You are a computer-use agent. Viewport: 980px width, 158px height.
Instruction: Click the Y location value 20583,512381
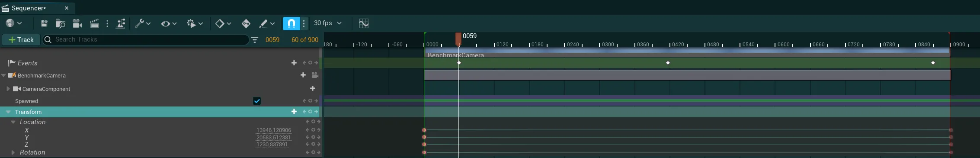273,138
